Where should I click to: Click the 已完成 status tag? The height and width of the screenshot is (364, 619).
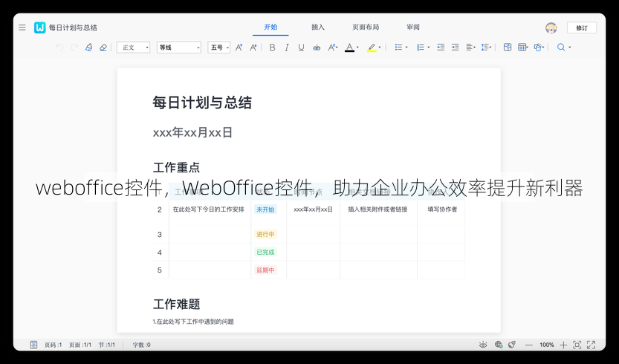[265, 252]
